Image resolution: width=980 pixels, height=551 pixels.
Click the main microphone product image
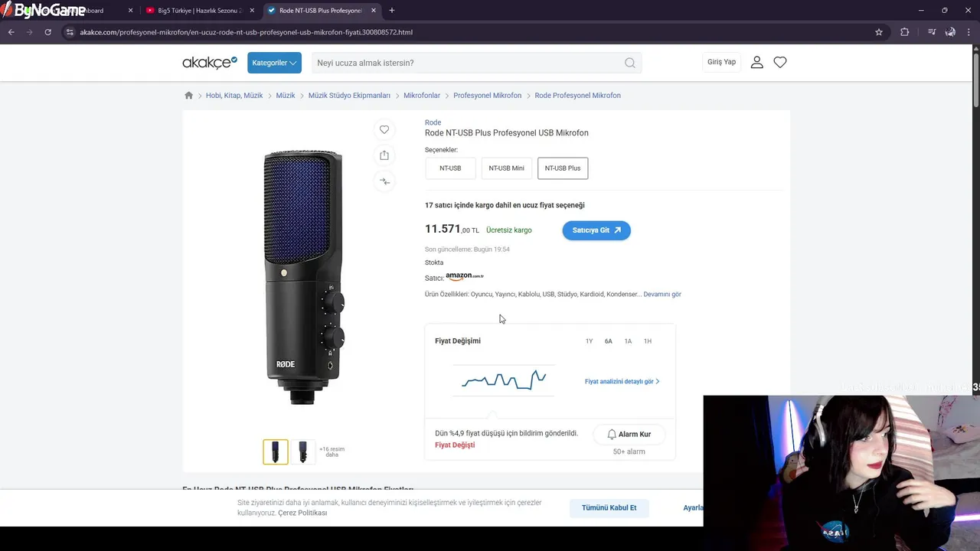point(304,277)
